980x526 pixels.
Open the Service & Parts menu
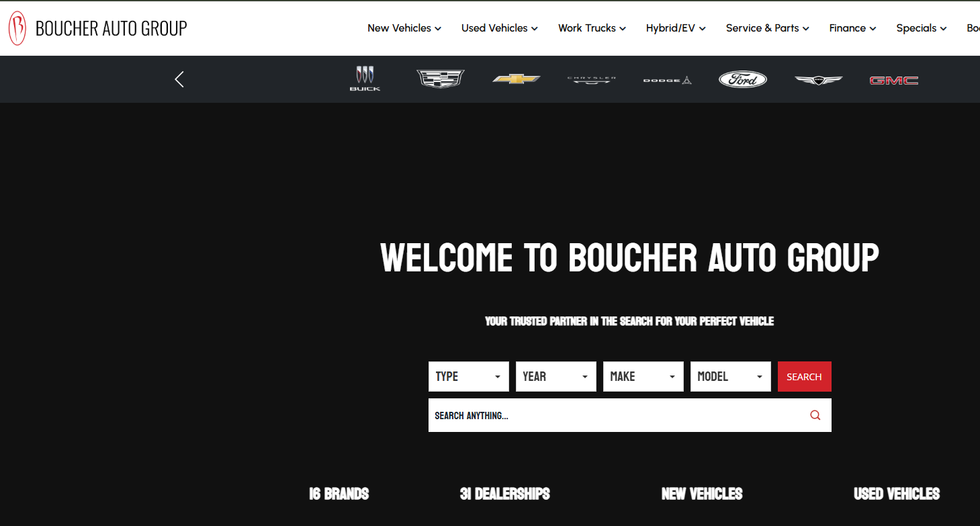[768, 28]
